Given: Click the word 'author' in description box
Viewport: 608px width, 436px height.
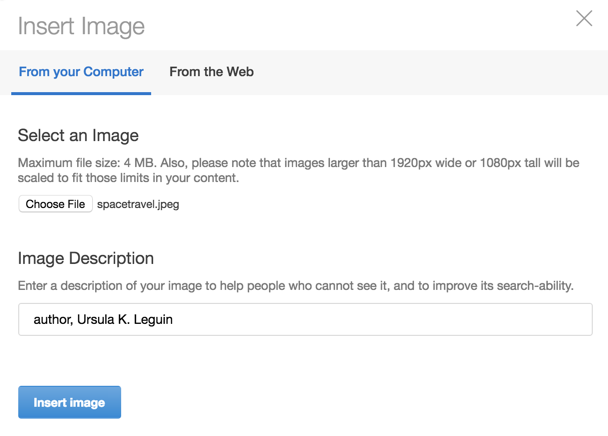Looking at the screenshot, I should pos(52,320).
